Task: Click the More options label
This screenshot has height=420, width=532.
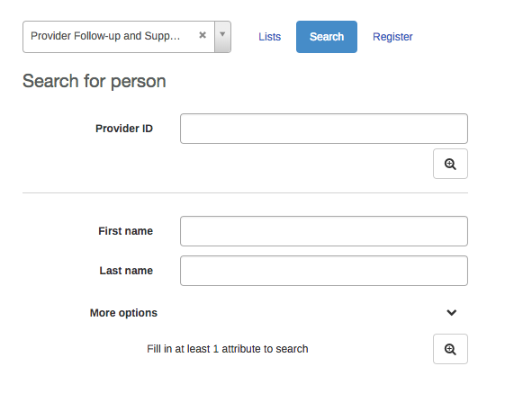Action: pyautogui.click(x=123, y=313)
